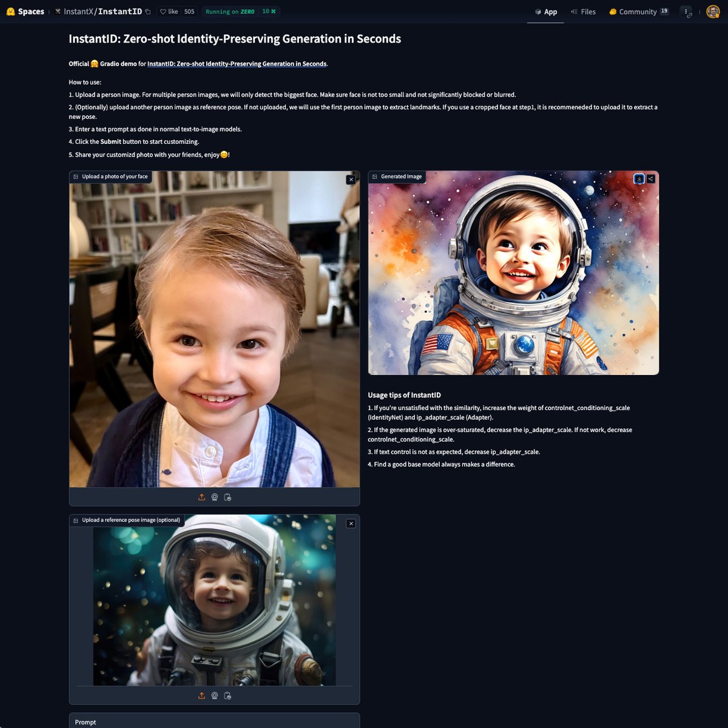The height and width of the screenshot is (728, 728).
Task: Click upload icon under face photo
Action: [201, 497]
